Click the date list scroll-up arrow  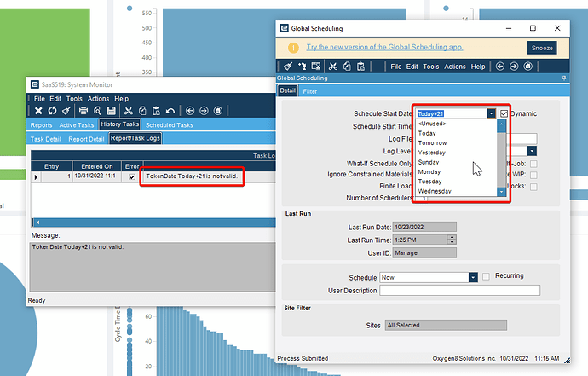pyautogui.click(x=501, y=124)
